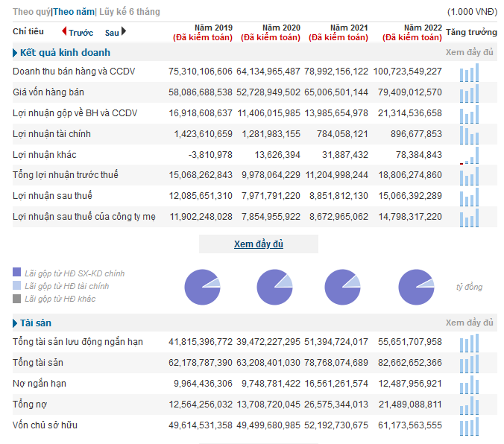This screenshot has width=504, height=444.
Task: Open growth bar chart for Lợi nhuận tài chính
Action: [x=469, y=135]
